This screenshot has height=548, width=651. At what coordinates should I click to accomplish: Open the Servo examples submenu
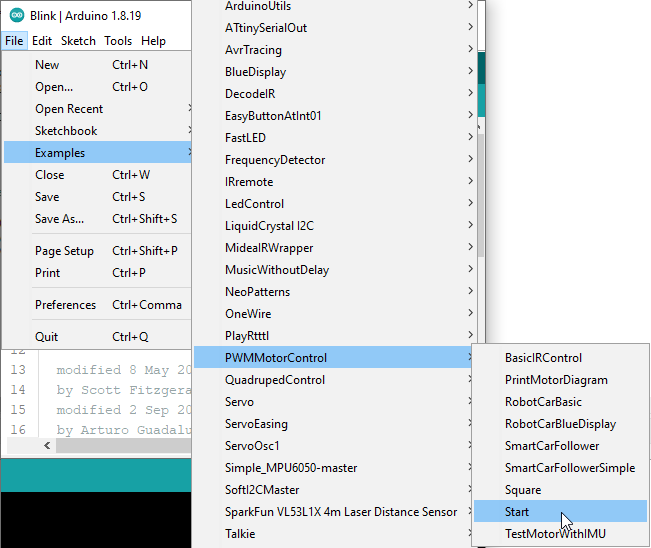333,402
